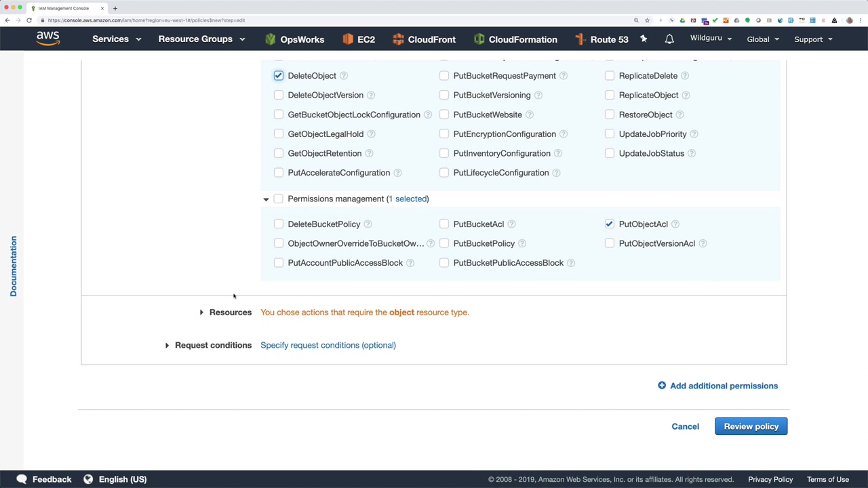Click the AWS logo home icon

click(47, 39)
